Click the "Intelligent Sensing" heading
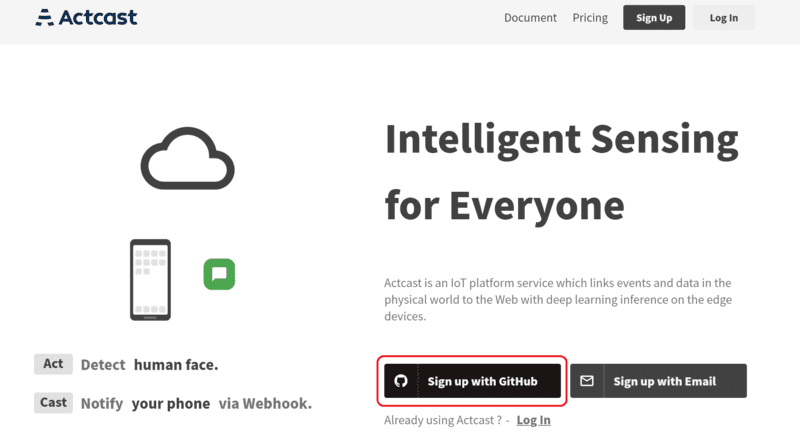800x437 pixels. coord(562,141)
